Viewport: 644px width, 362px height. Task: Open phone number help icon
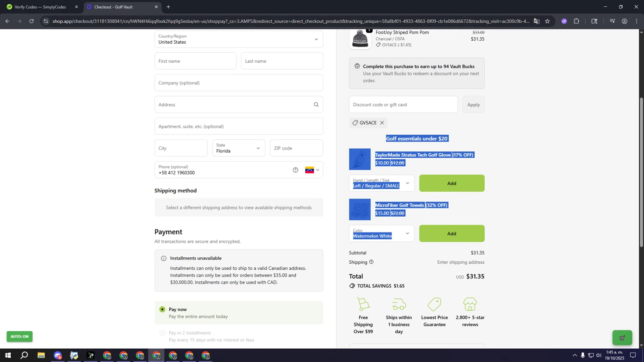[x=295, y=170]
